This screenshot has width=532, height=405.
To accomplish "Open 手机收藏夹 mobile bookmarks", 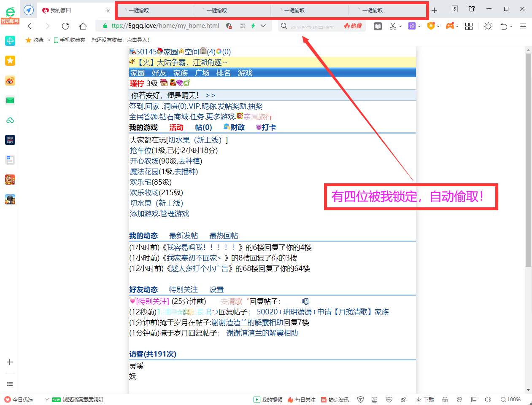I will click(70, 40).
